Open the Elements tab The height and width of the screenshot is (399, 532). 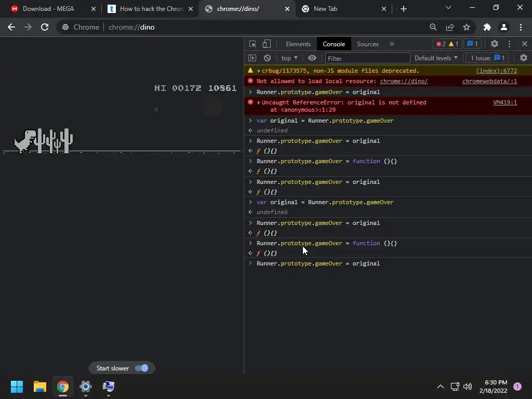(x=298, y=44)
